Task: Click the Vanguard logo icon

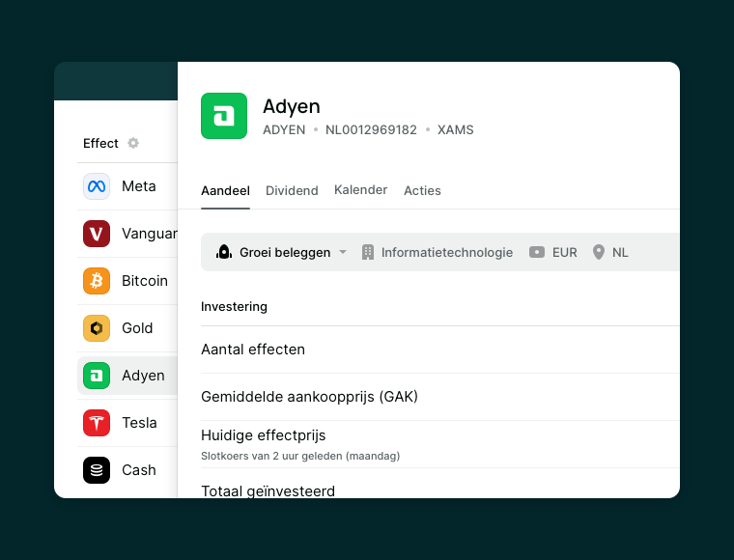Action: pos(97,234)
